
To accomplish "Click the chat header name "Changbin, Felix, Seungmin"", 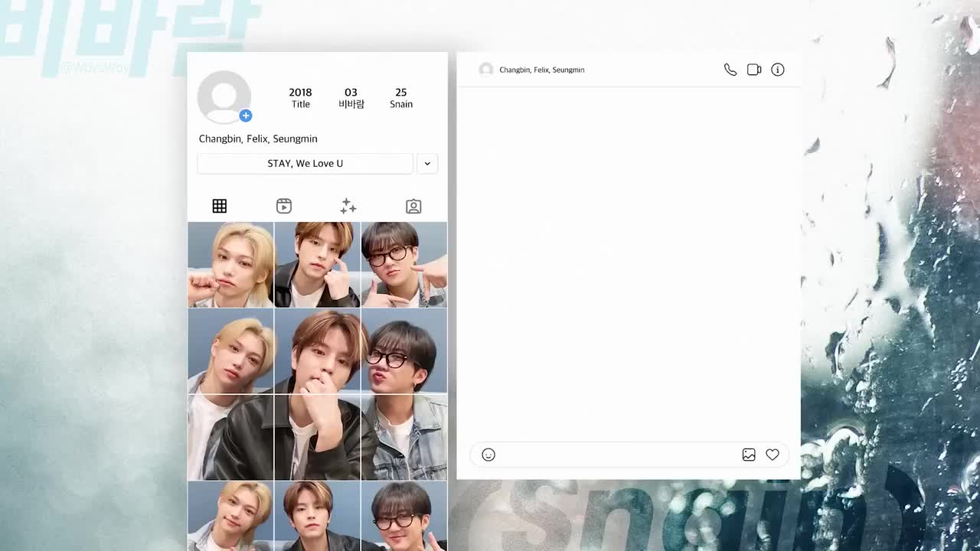I will 542,70.
